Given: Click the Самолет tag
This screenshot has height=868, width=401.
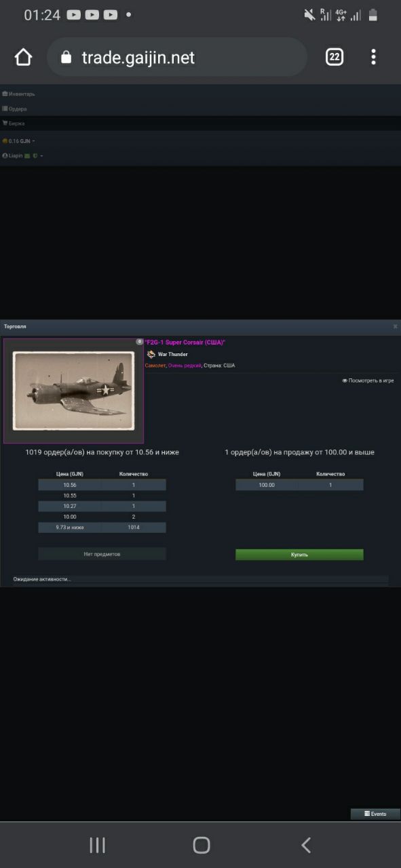Looking at the screenshot, I should [155, 366].
